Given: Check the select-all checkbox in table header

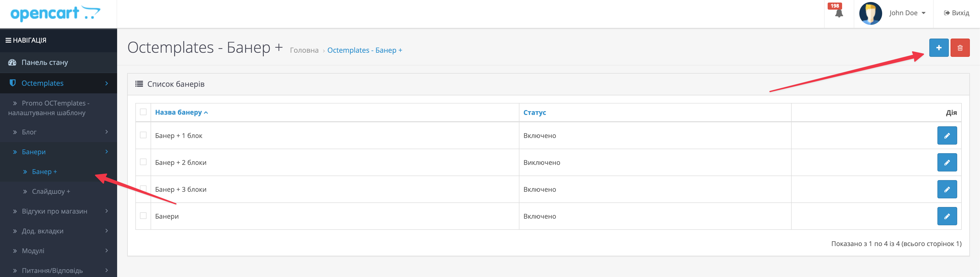Looking at the screenshot, I should coord(143,112).
